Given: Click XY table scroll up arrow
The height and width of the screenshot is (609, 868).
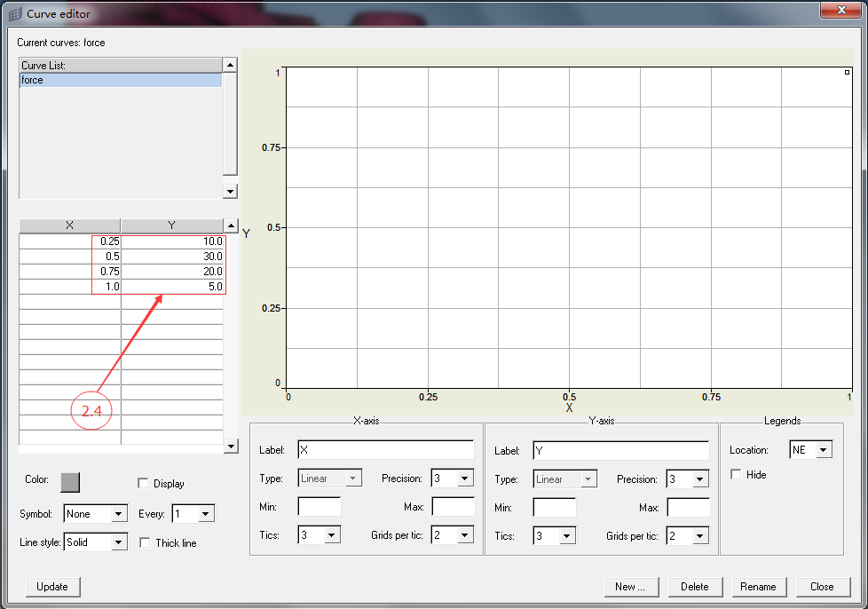Looking at the screenshot, I should (x=232, y=225).
